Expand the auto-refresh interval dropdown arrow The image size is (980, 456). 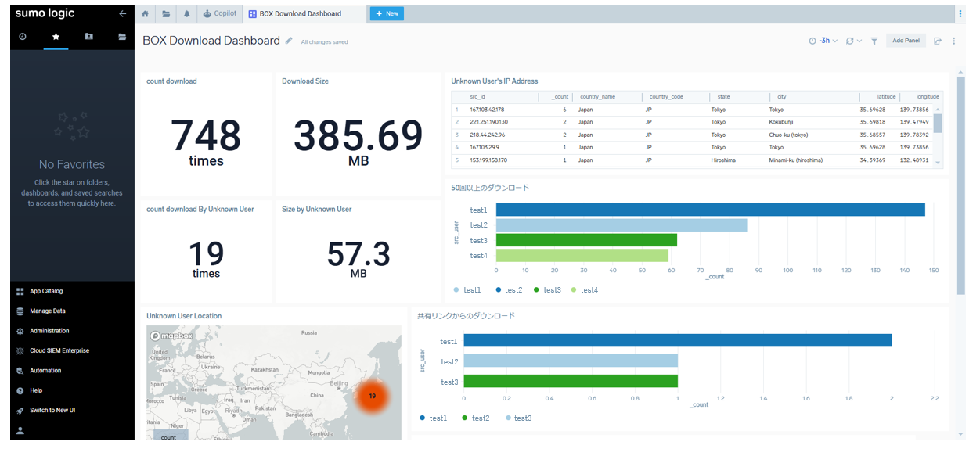tap(859, 41)
